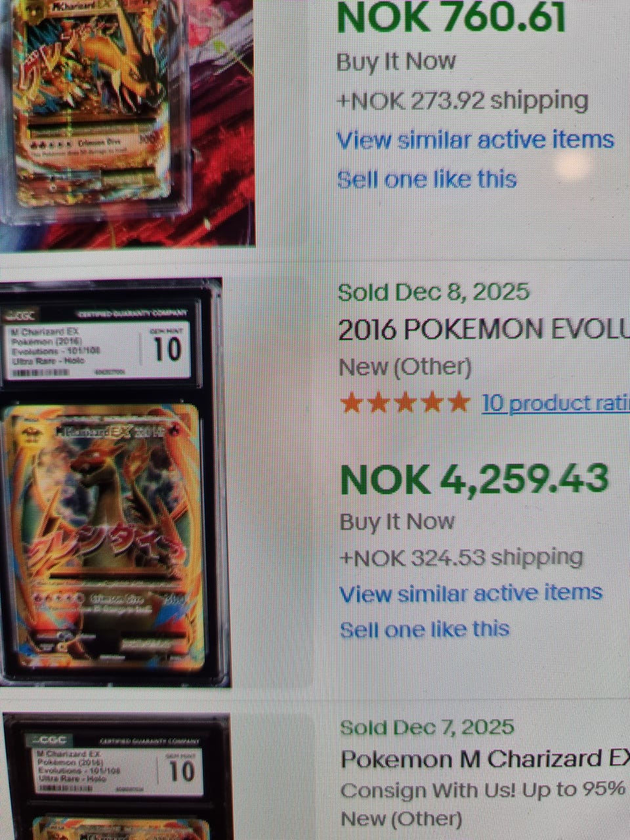The height and width of the screenshot is (840, 630).
Task: Click 'Sell one like this' under NOK 4,259.43
Action: pos(425,629)
